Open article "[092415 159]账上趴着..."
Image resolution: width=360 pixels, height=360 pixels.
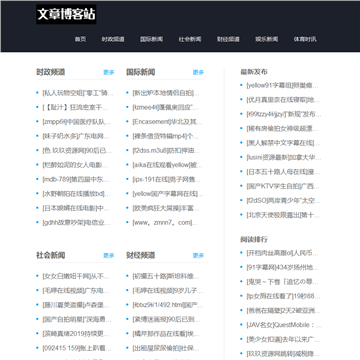(77, 348)
